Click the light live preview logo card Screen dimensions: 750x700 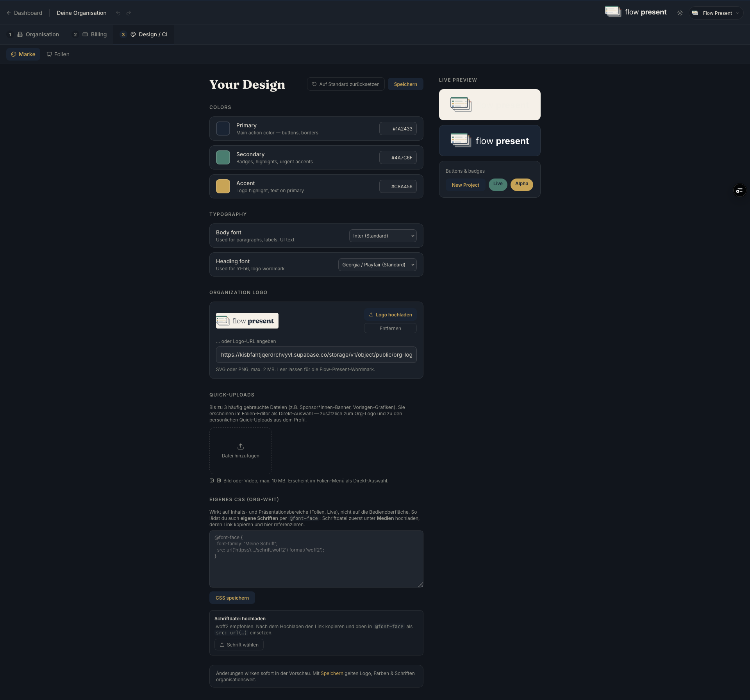[490, 105]
